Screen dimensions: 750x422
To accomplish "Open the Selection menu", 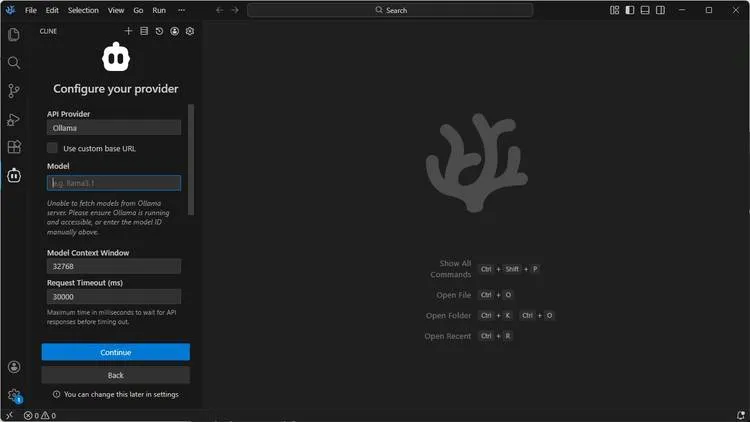I will tap(83, 10).
